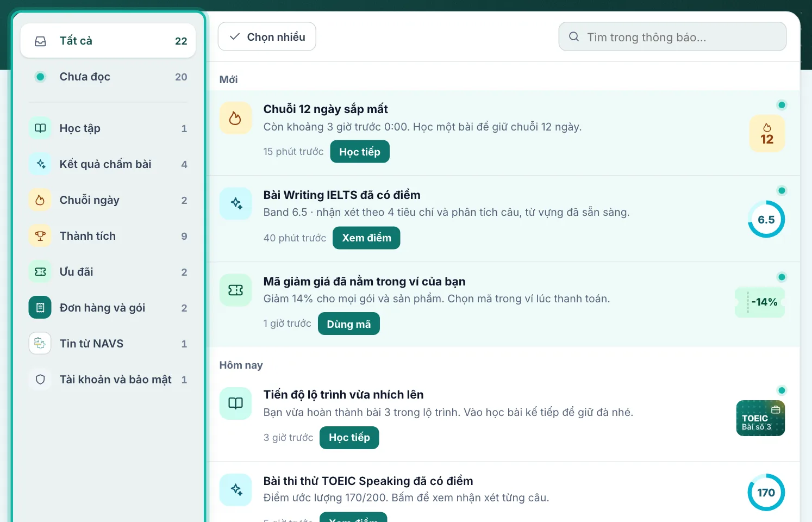The width and height of the screenshot is (812, 522).
Task: Click the Chọn nhiều button
Action: click(x=267, y=37)
